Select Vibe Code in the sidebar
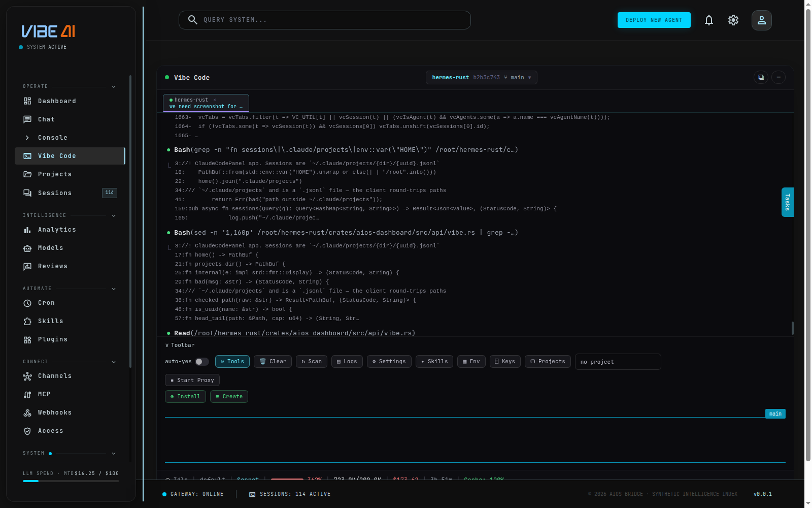This screenshot has height=508, width=812. pos(70,156)
